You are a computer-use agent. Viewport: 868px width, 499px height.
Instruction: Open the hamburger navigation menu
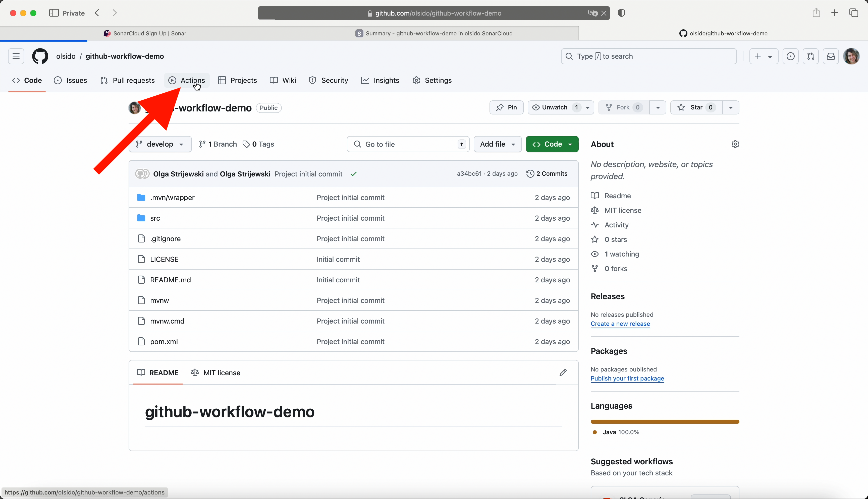[16, 56]
